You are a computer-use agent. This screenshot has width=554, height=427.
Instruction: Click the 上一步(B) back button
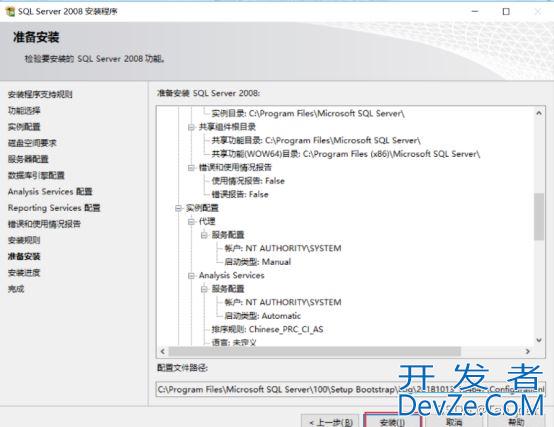pos(330,421)
